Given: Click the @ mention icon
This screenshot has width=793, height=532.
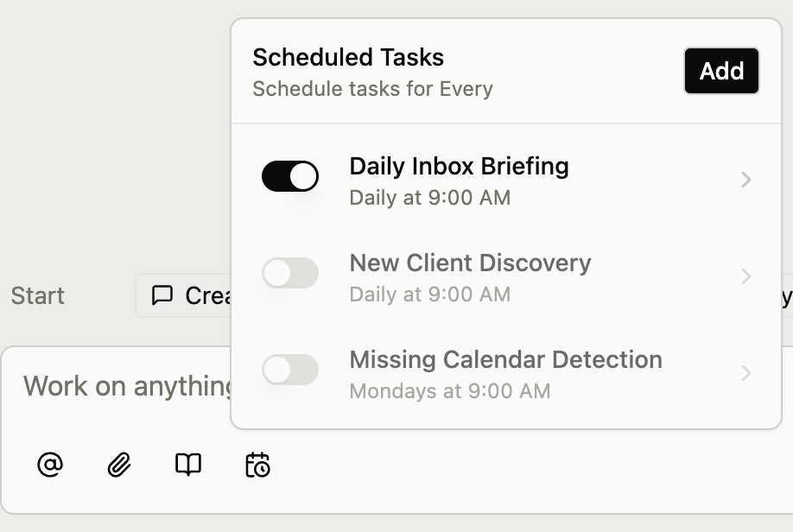Looking at the screenshot, I should tap(50, 465).
